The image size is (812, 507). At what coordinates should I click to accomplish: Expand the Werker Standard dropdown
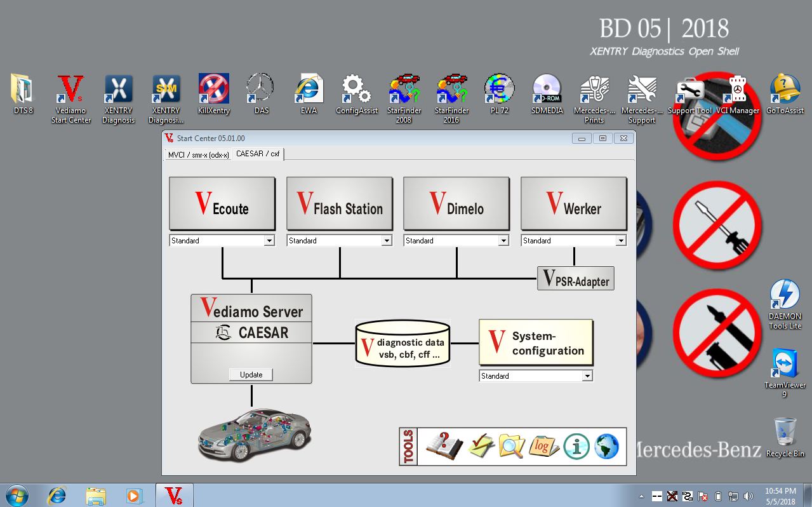click(621, 241)
